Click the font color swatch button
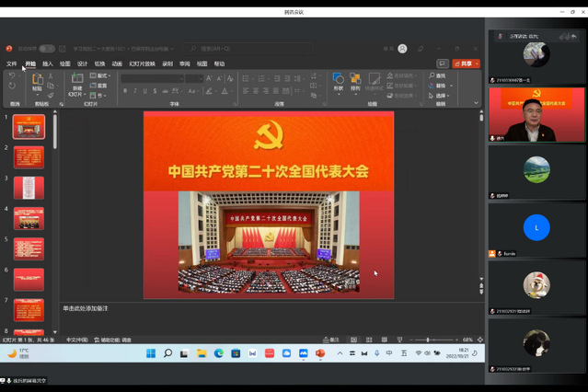Screen dimensions: 588x392 click(225, 91)
